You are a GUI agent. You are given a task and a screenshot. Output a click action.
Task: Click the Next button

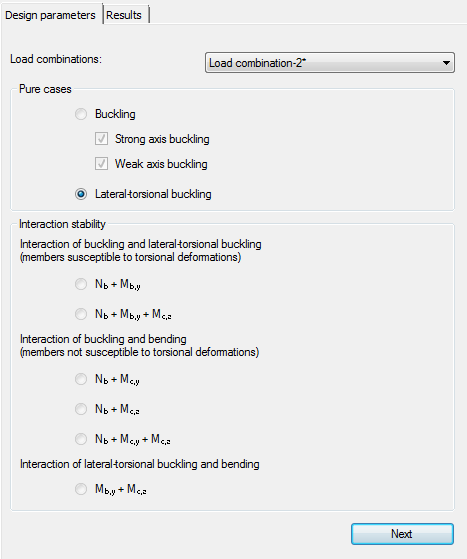click(x=402, y=534)
